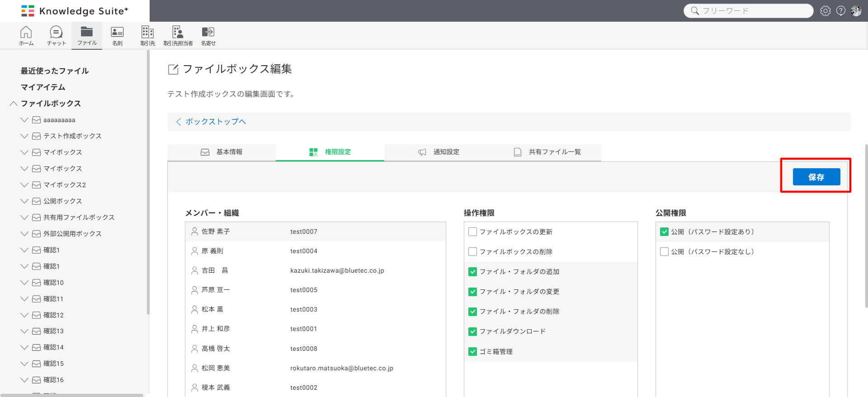
Task: Enable ファイルボックスの更新 checkbox
Action: pos(473,232)
